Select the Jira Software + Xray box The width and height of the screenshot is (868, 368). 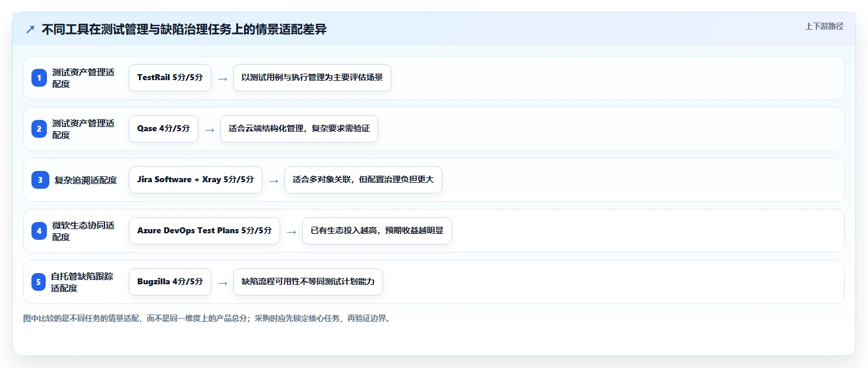[195, 180]
